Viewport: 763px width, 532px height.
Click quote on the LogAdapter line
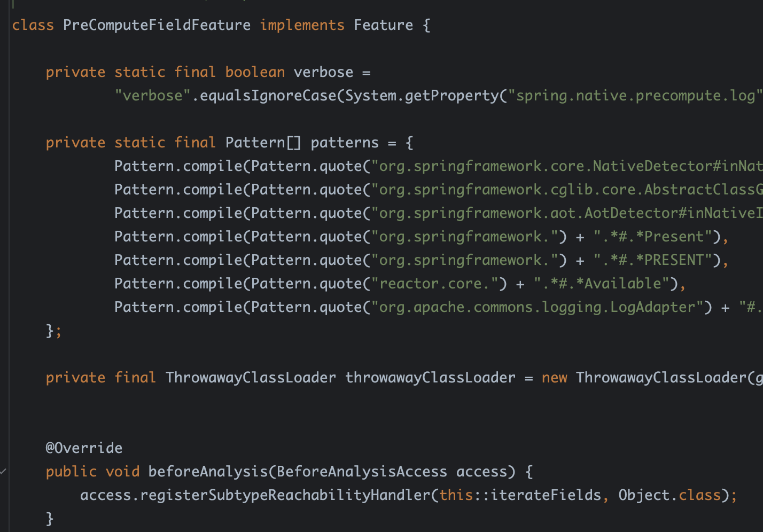click(340, 307)
